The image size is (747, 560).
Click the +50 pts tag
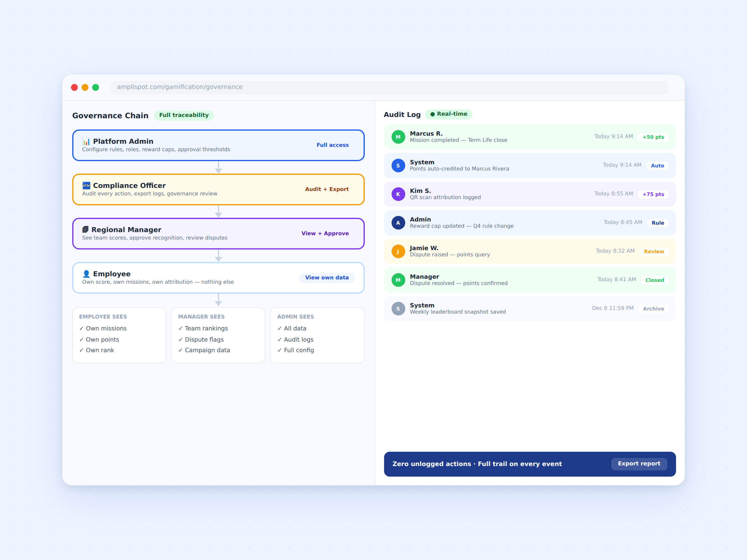[653, 138]
